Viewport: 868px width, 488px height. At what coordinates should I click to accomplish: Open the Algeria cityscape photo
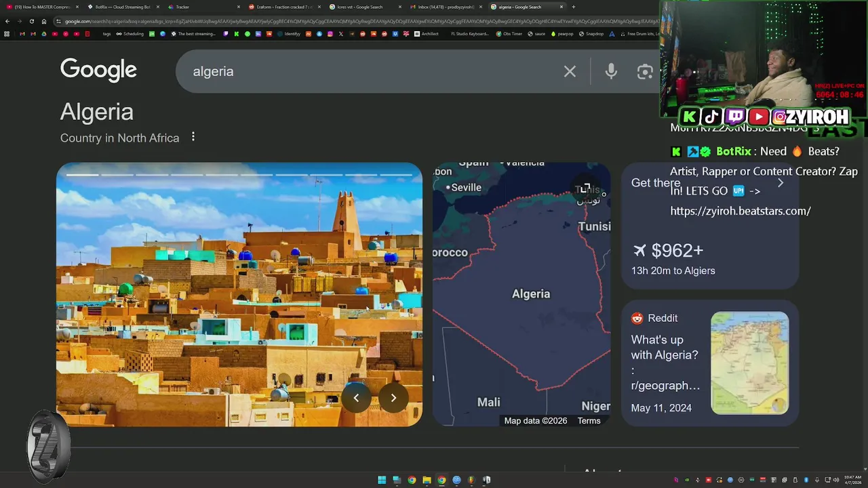[239, 294]
